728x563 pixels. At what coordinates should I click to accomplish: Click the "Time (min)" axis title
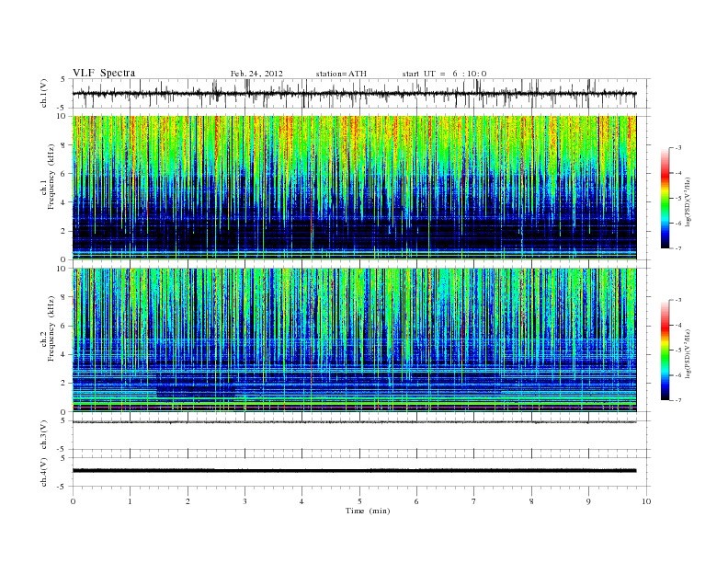368,511
